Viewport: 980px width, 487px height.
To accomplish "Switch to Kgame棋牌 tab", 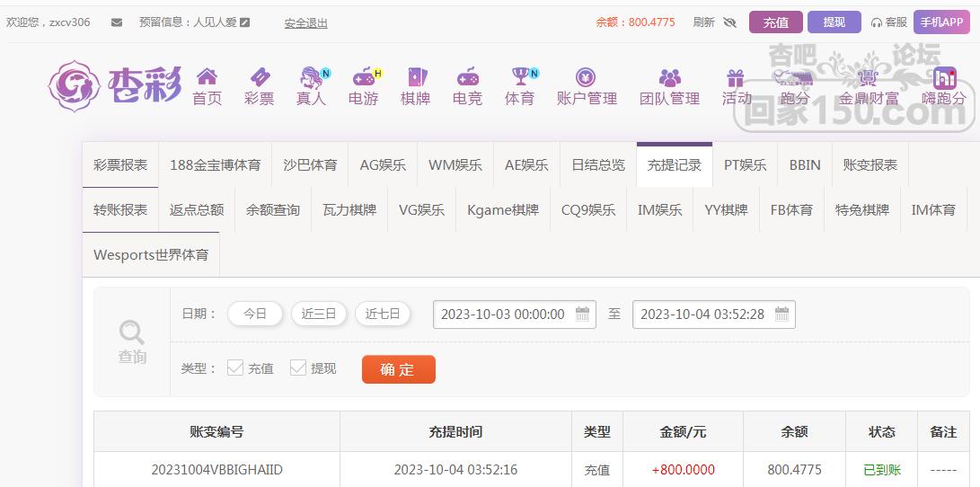I will (x=503, y=210).
